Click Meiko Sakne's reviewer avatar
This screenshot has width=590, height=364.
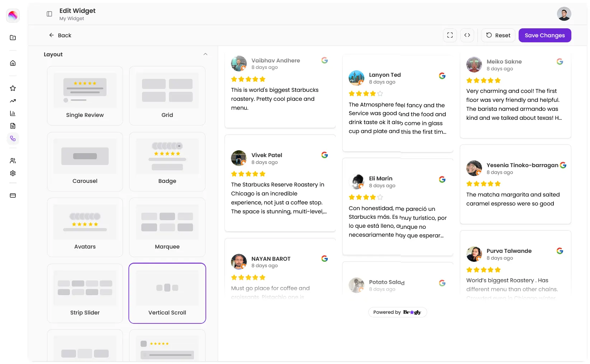474,65
